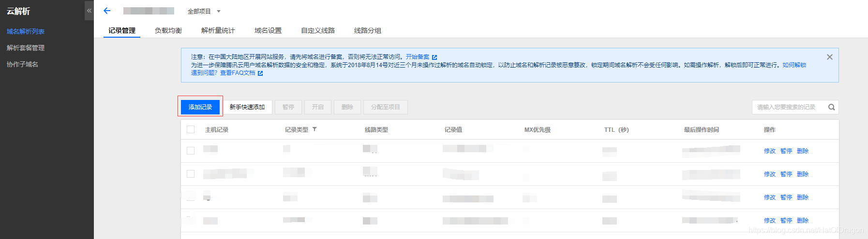Open the 查看FAQ文档 link
The height and width of the screenshot is (239, 868).
[x=238, y=73]
